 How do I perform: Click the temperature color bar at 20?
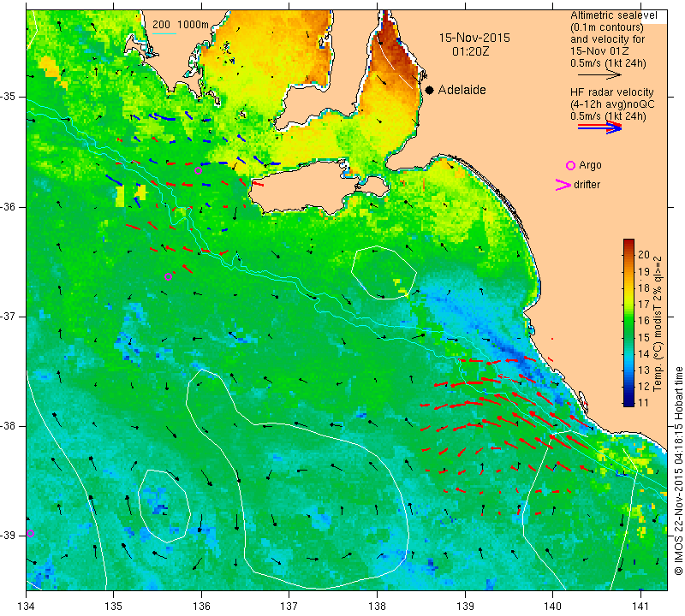pyautogui.click(x=628, y=254)
